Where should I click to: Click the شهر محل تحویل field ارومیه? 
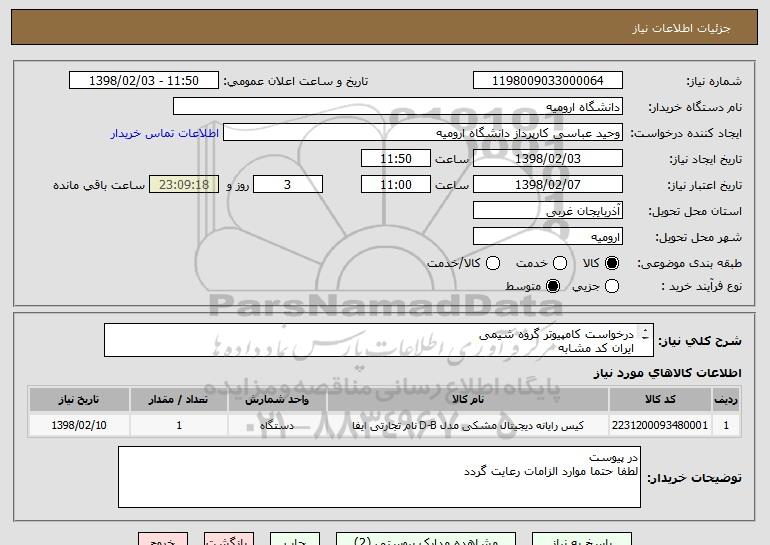coord(548,237)
